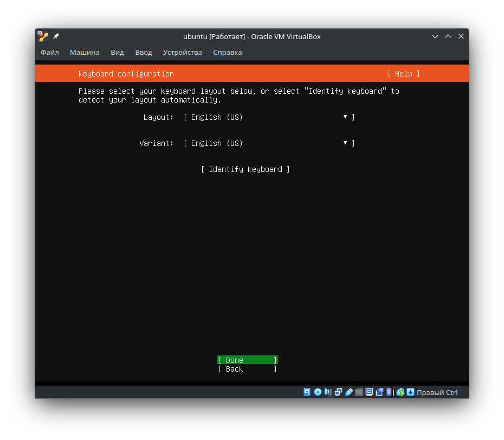The height and width of the screenshot is (440, 504).
Task: Toggle the pin icon in the titlebar
Action: (55, 36)
